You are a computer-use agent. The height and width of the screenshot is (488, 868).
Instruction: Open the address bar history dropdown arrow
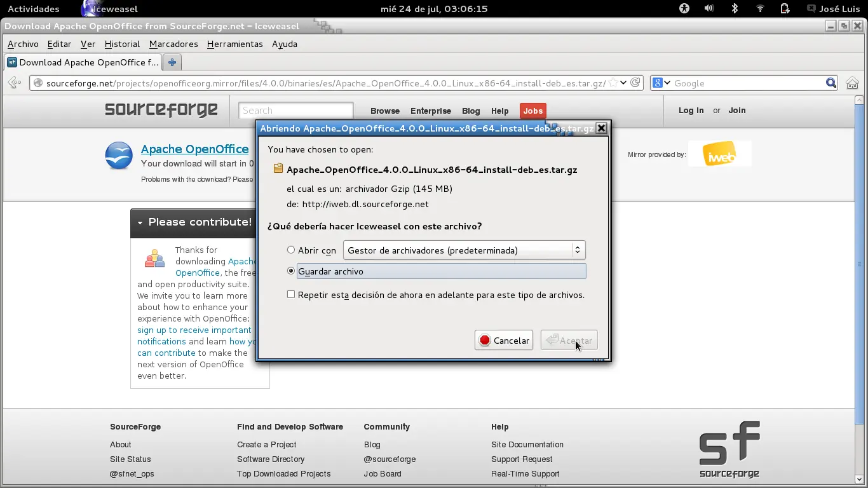pyautogui.click(x=623, y=83)
